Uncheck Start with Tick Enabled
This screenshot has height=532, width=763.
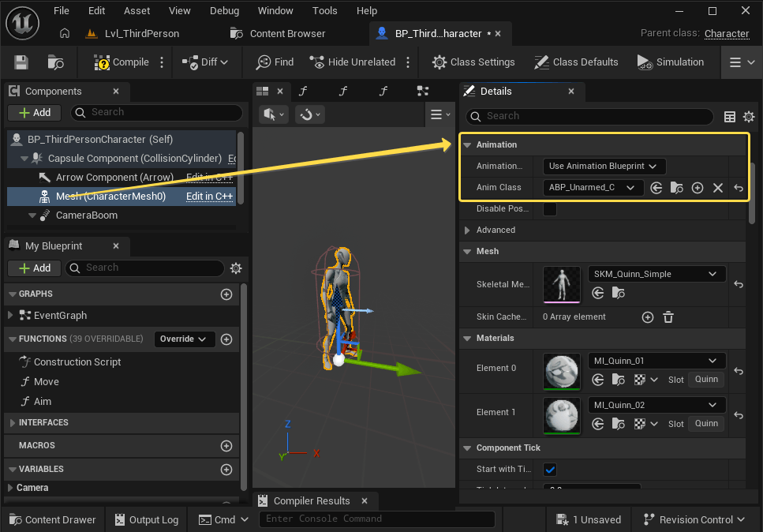coord(550,470)
